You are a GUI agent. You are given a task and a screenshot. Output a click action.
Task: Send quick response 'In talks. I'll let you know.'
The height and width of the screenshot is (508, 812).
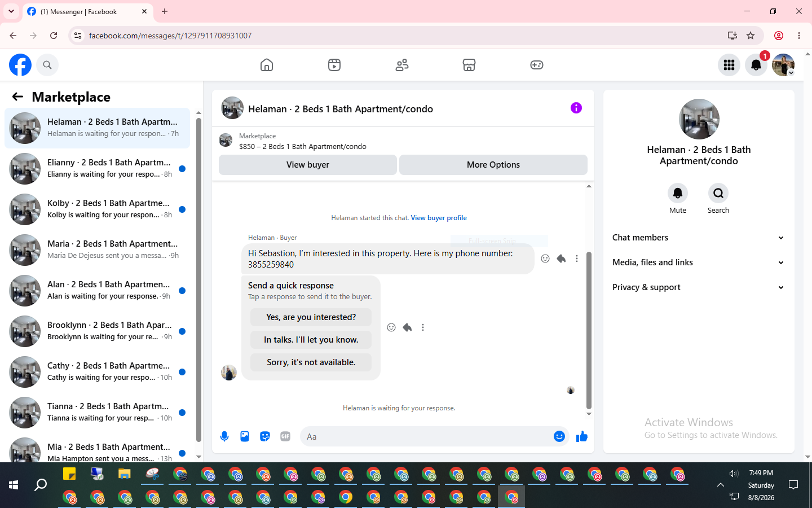coord(311,340)
